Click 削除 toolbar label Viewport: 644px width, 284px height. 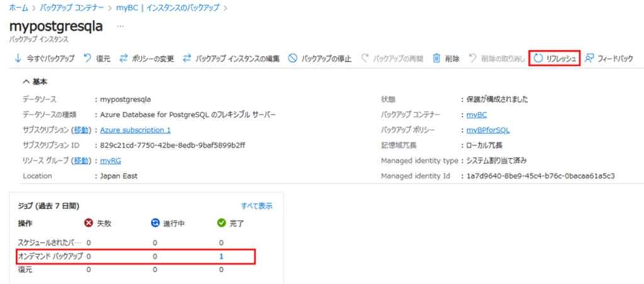coord(452,59)
